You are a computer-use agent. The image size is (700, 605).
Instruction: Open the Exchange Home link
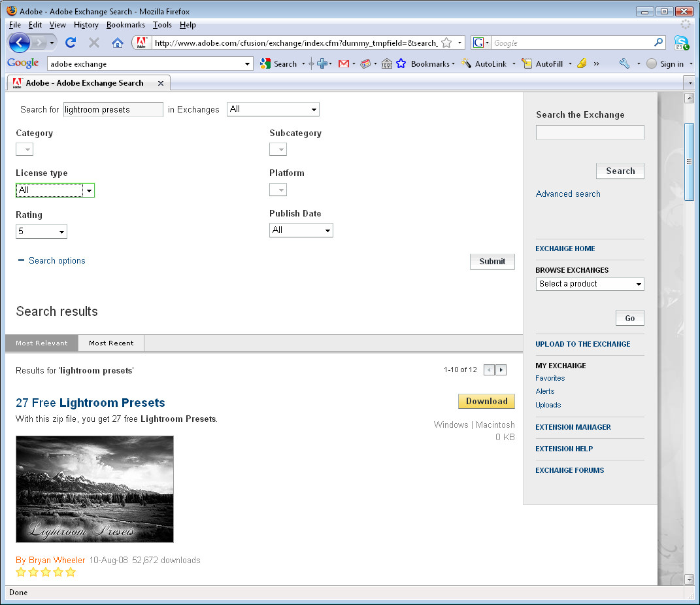click(x=565, y=249)
